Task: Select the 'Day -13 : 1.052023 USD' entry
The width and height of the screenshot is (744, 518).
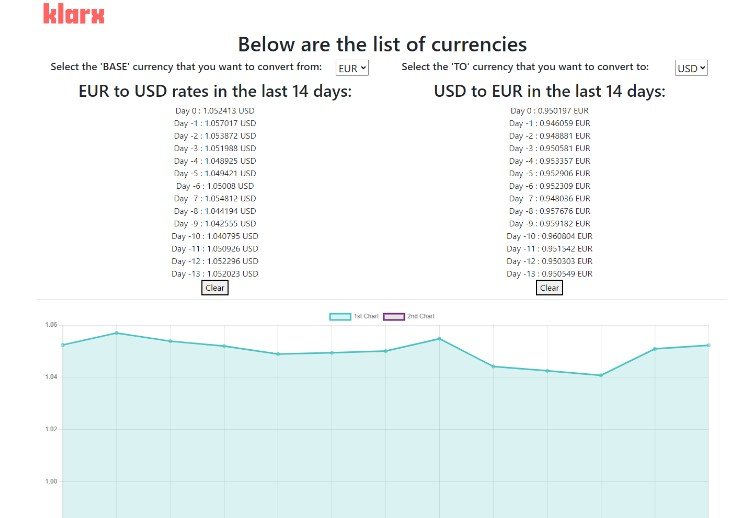Action: pyautogui.click(x=215, y=273)
